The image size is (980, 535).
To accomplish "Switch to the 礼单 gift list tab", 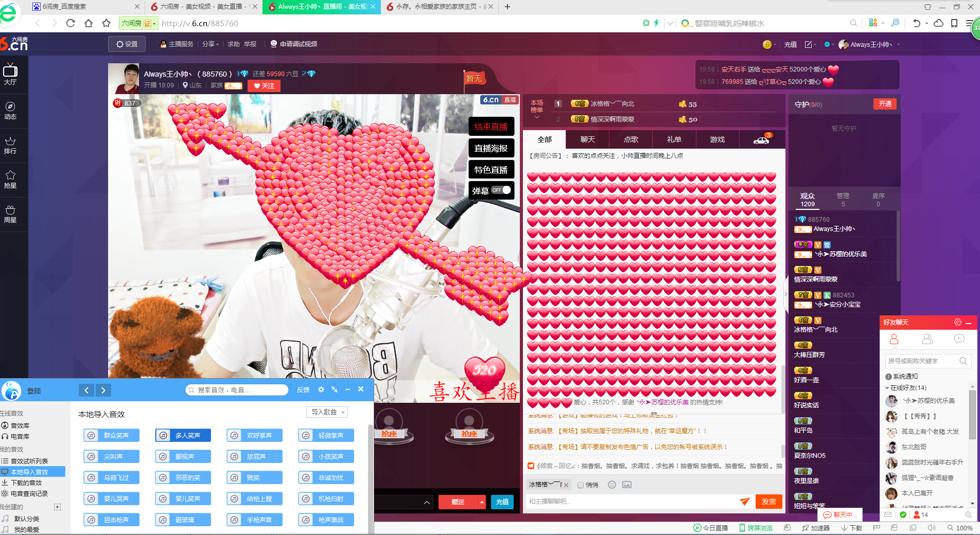I will coord(674,139).
